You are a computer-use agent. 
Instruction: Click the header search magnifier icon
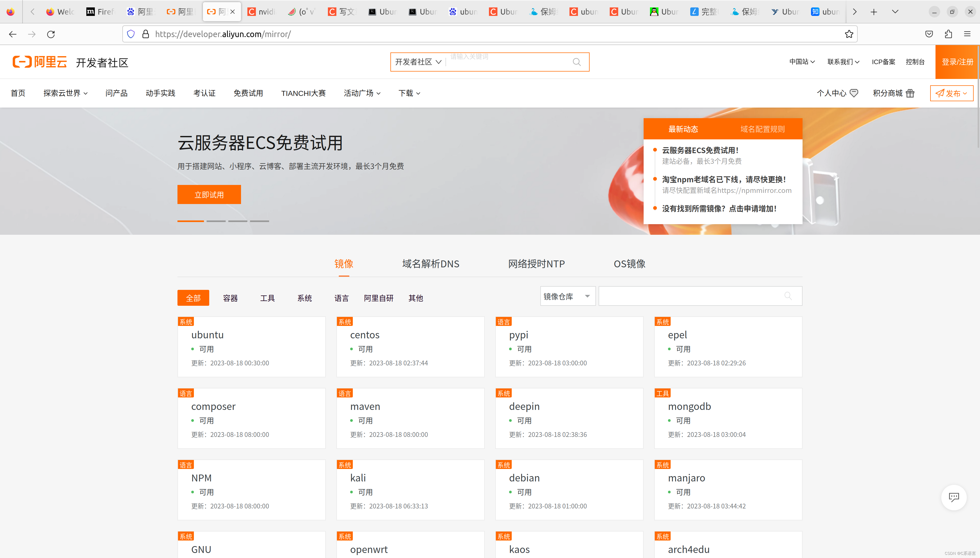point(577,62)
